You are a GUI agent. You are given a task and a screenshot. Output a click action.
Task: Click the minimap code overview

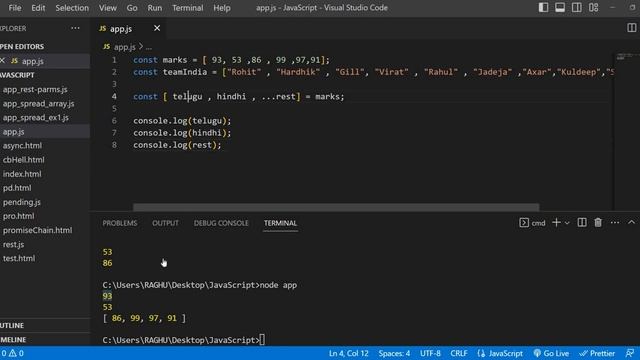click(626, 56)
